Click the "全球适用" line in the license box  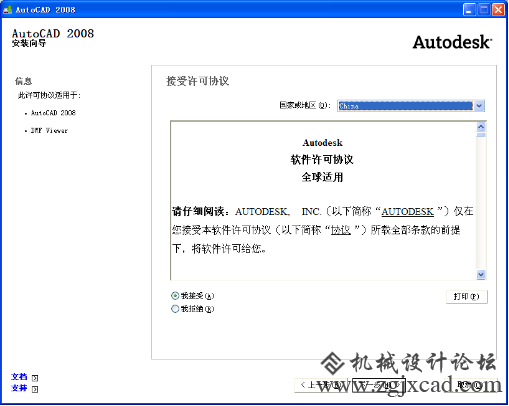(x=322, y=177)
